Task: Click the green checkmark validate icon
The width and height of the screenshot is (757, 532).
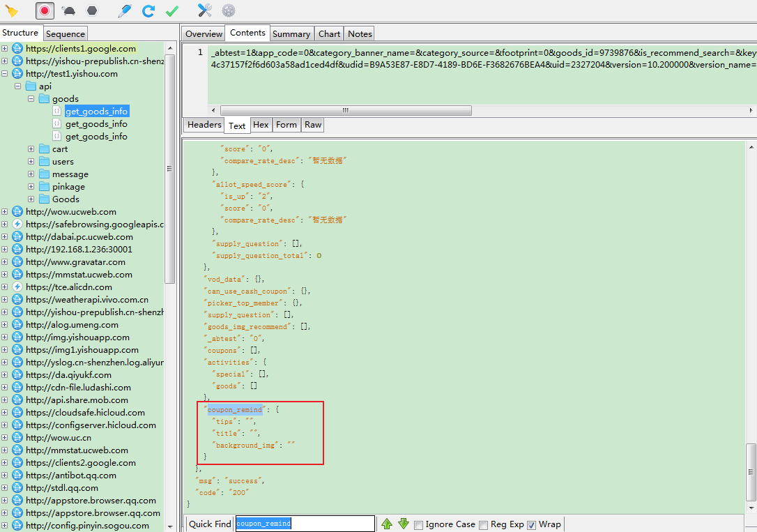Action: pos(172,10)
